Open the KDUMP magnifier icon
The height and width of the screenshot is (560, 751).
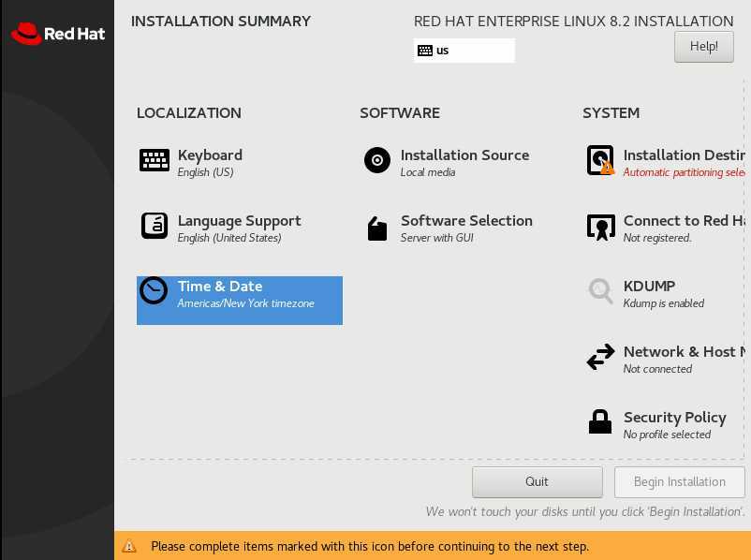pyautogui.click(x=600, y=291)
